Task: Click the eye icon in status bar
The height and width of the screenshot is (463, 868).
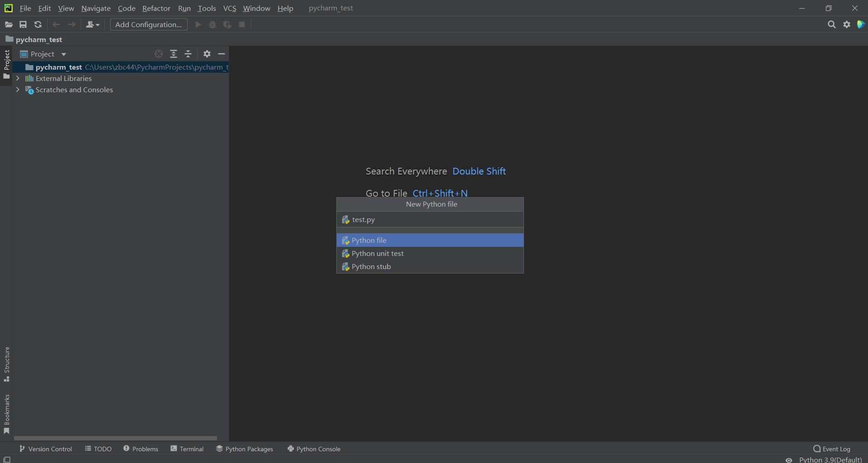Action: pyautogui.click(x=789, y=460)
